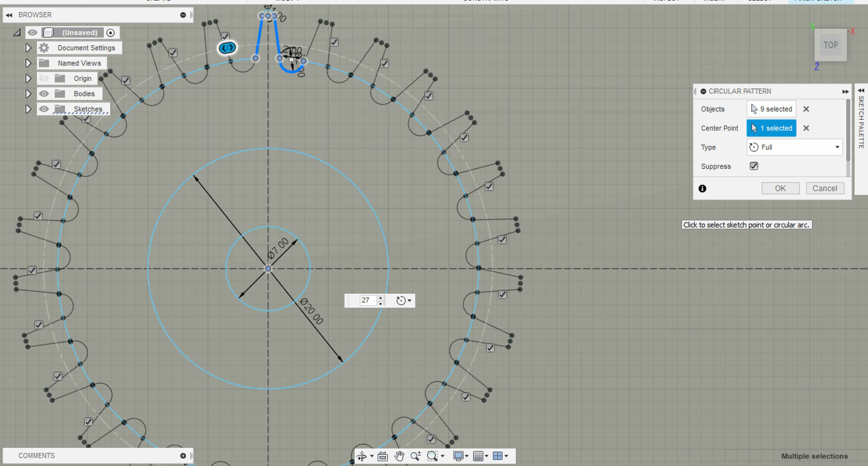Toggle visibility of the Bodies folder
Viewport: 868px width, 466px height.
point(44,94)
